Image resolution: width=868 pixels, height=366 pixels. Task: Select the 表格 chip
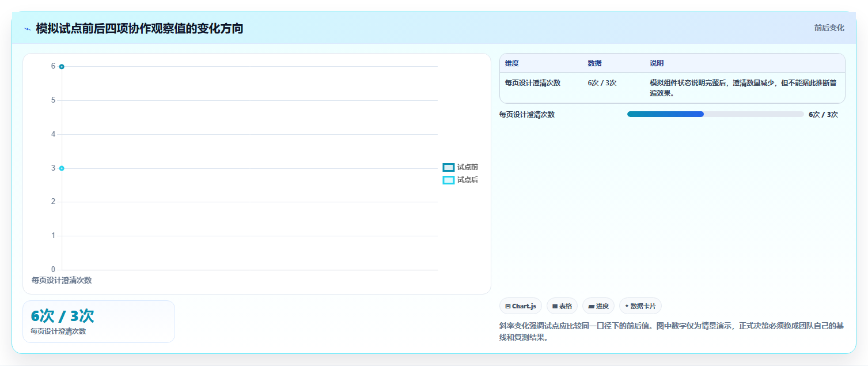[562, 306]
